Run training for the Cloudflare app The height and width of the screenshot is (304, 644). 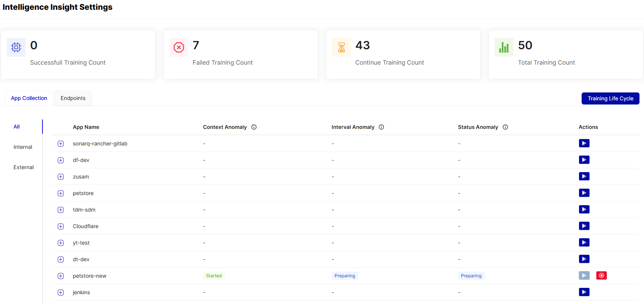point(584,226)
